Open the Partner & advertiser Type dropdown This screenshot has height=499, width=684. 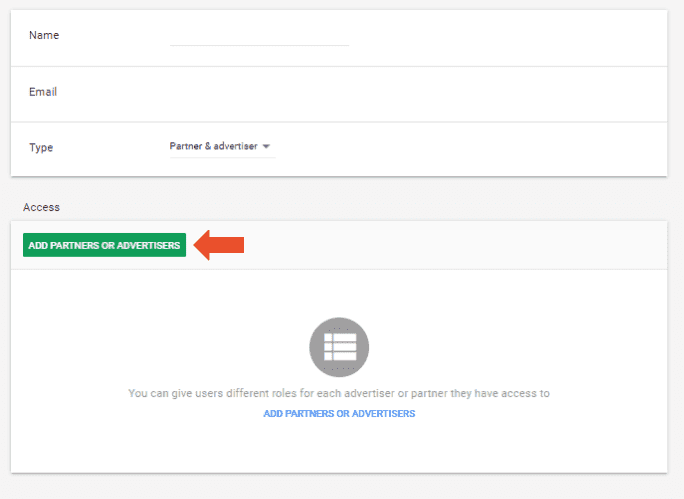tap(222, 147)
